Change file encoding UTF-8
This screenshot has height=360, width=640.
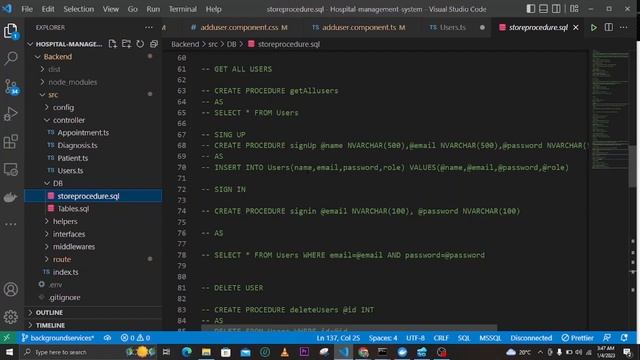[415, 338]
